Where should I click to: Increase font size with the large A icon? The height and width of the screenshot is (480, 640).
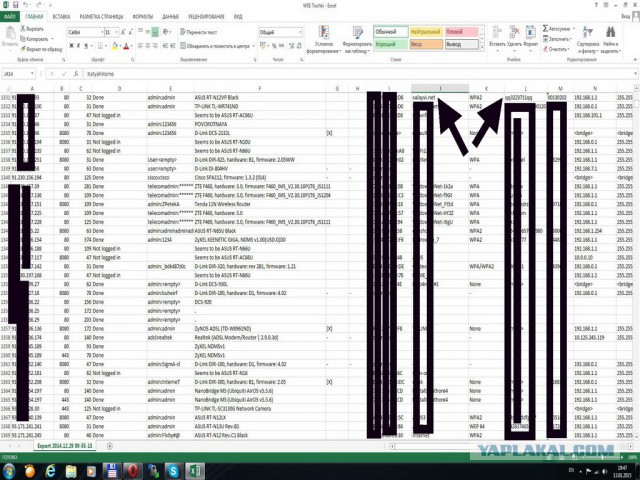tap(123, 32)
